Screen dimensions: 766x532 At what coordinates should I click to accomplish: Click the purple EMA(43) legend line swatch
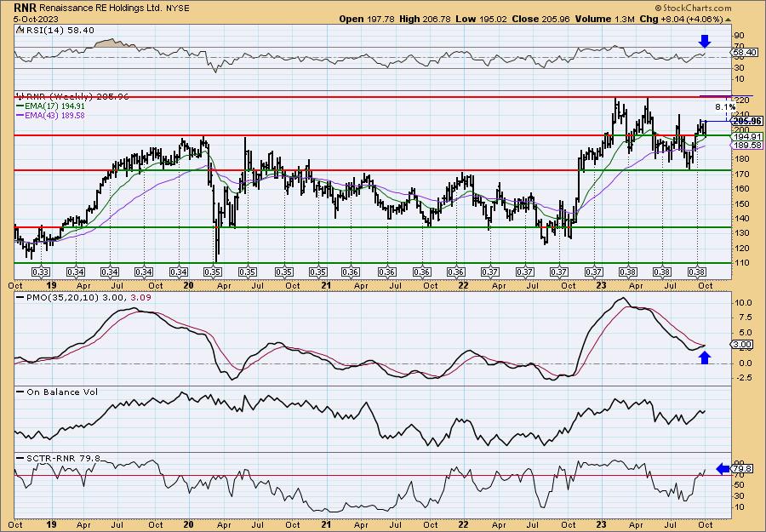22,115
